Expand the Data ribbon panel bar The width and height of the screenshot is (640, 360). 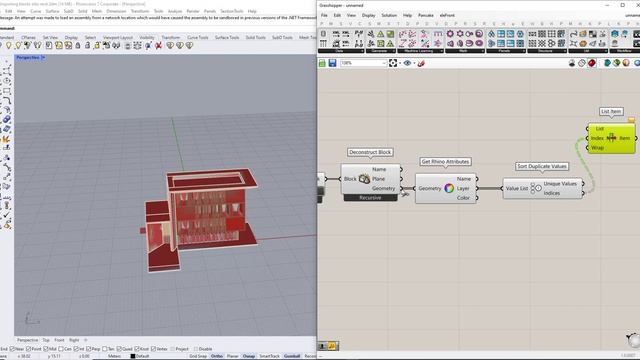[x=341, y=51]
